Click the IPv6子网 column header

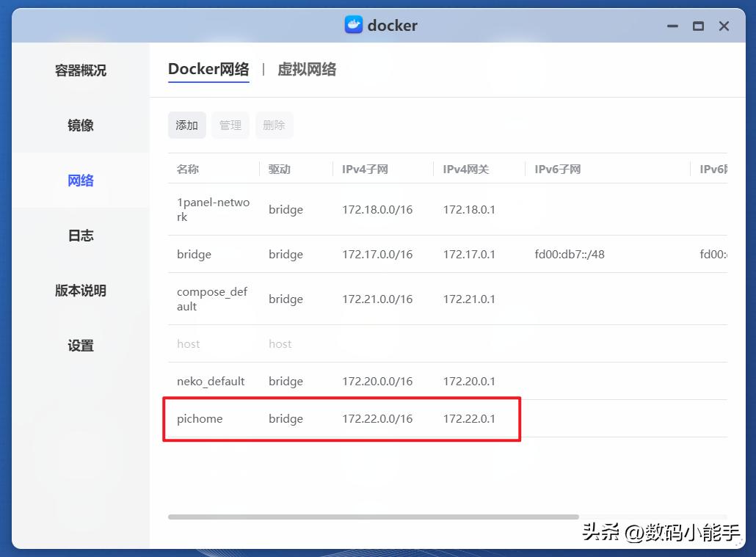[557, 170]
